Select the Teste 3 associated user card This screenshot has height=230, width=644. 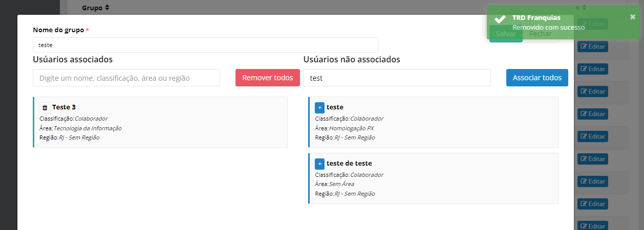[160, 122]
